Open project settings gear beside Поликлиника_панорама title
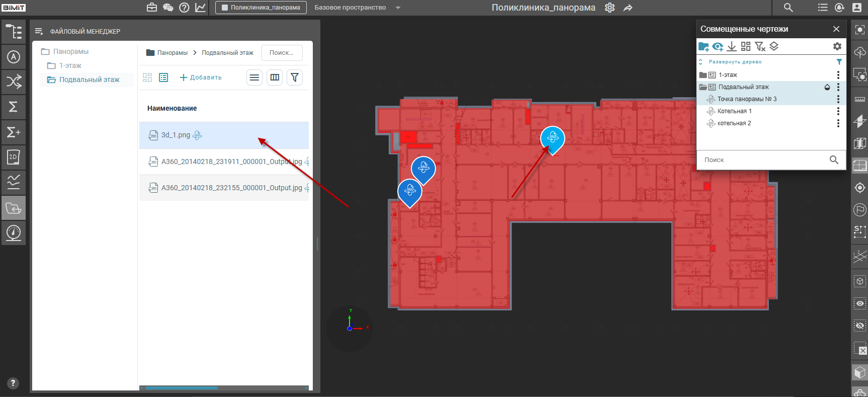Image resolution: width=868 pixels, height=397 pixels. pos(610,8)
